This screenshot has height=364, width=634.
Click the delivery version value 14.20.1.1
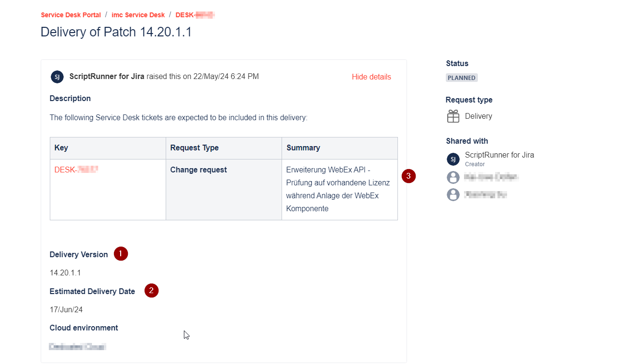(x=65, y=273)
